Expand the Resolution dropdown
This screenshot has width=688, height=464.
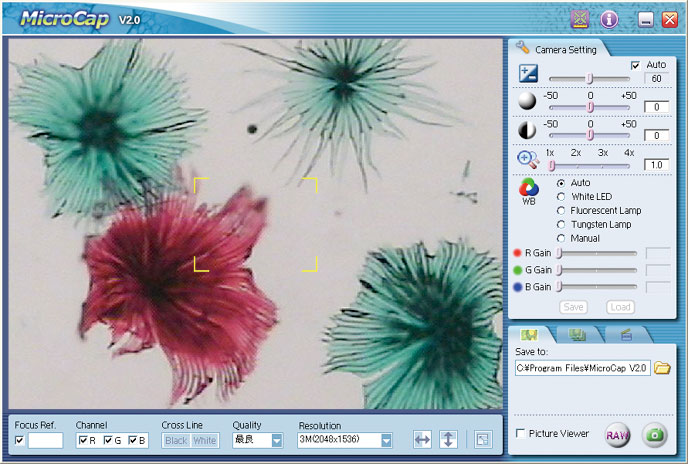pyautogui.click(x=385, y=440)
